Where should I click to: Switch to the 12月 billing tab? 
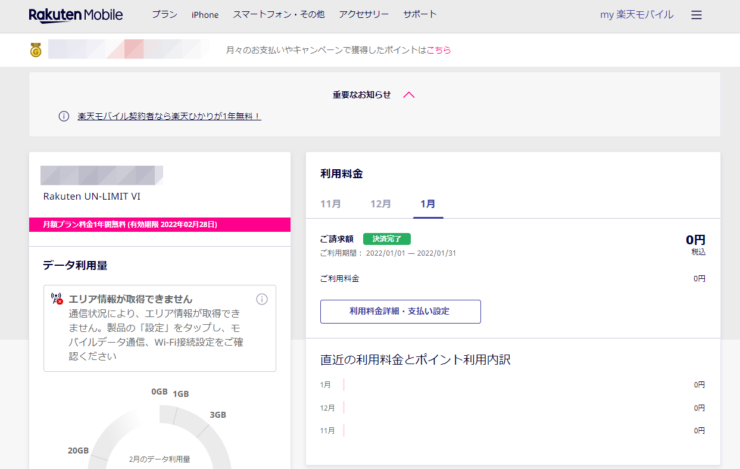click(x=380, y=204)
